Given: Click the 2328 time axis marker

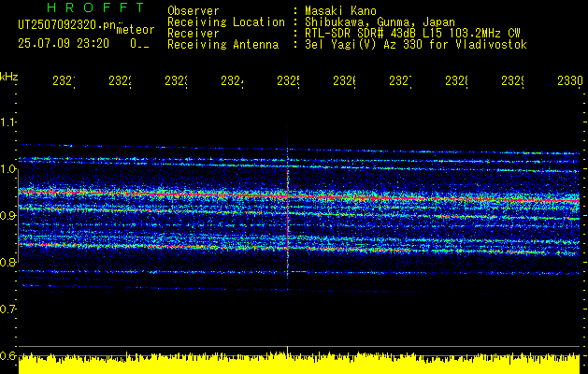Looking at the screenshot, I should [x=456, y=81].
